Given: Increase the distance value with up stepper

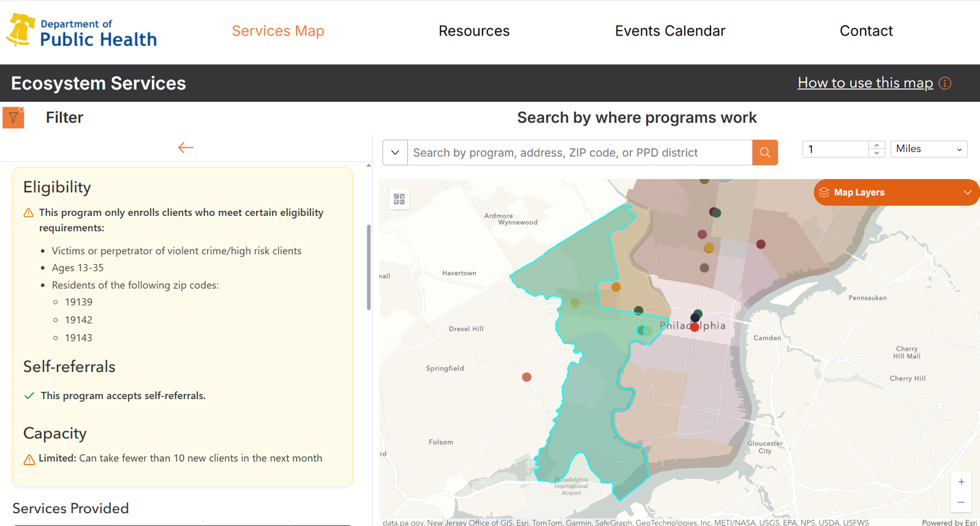Looking at the screenshot, I should tap(876, 145).
